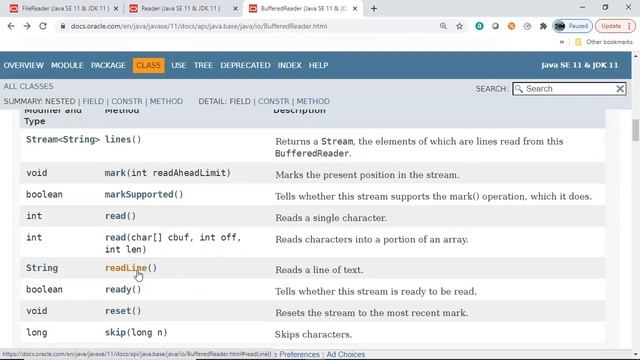Viewport: 640px width, 360px height.
Task: Open HELP in the Javadoc navbar
Action: (x=318, y=65)
